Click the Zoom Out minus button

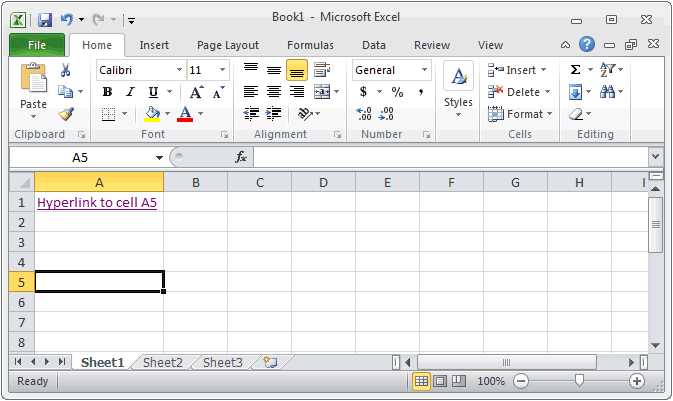click(x=521, y=381)
